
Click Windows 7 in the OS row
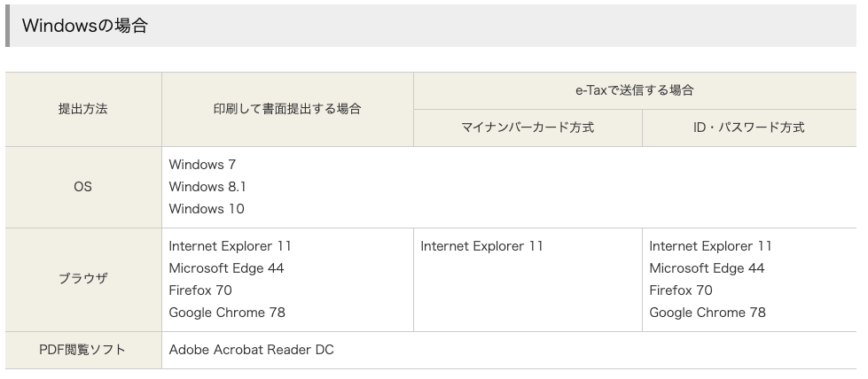[202, 165]
